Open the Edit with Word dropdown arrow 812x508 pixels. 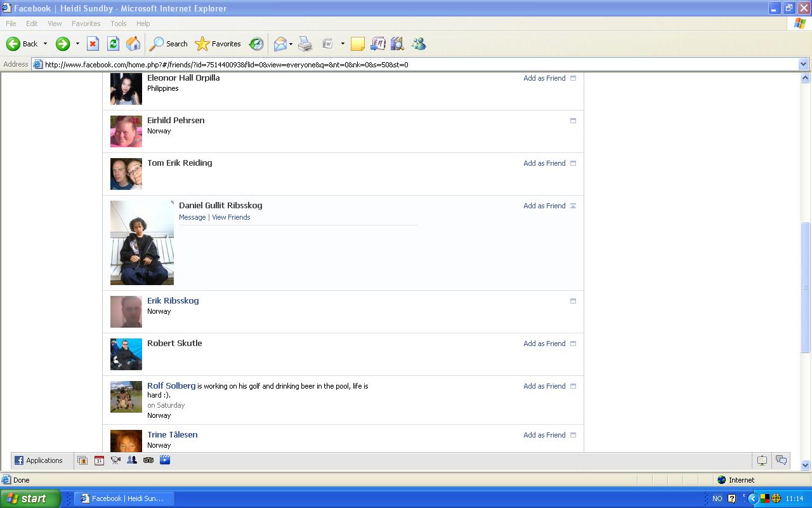[x=343, y=44]
